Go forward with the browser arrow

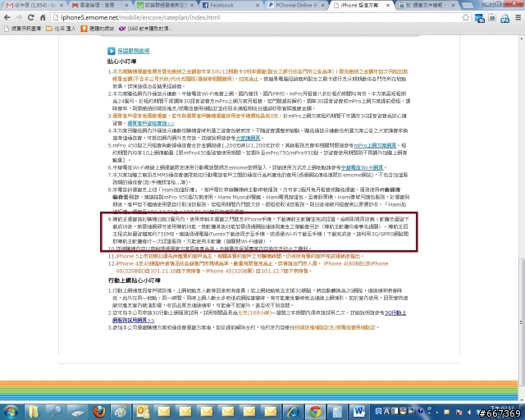(19, 17)
